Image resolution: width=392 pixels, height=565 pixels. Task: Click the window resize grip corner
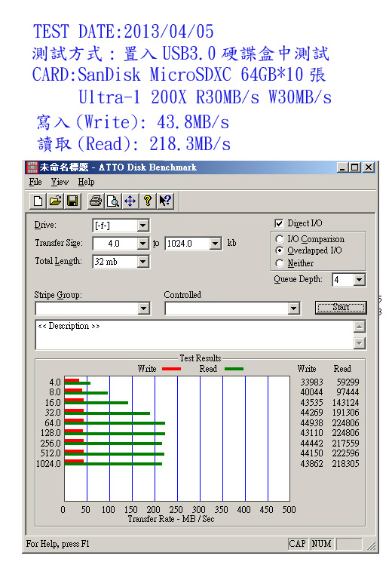(371, 545)
